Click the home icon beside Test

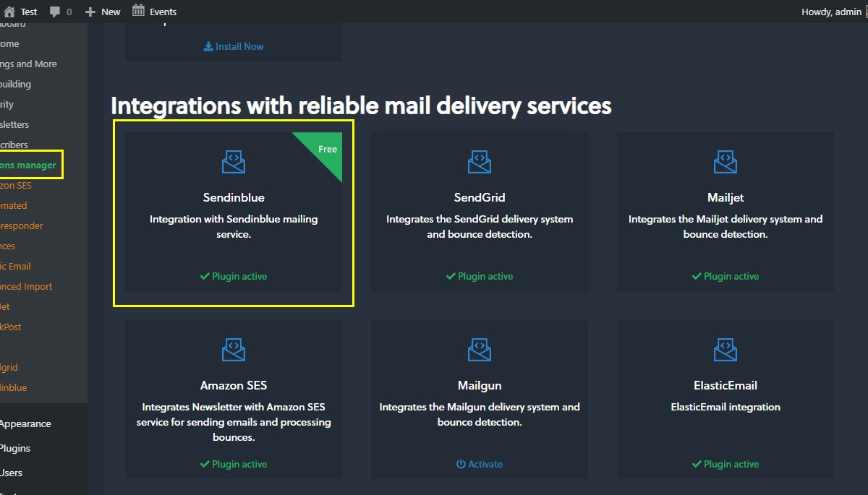click(x=9, y=12)
